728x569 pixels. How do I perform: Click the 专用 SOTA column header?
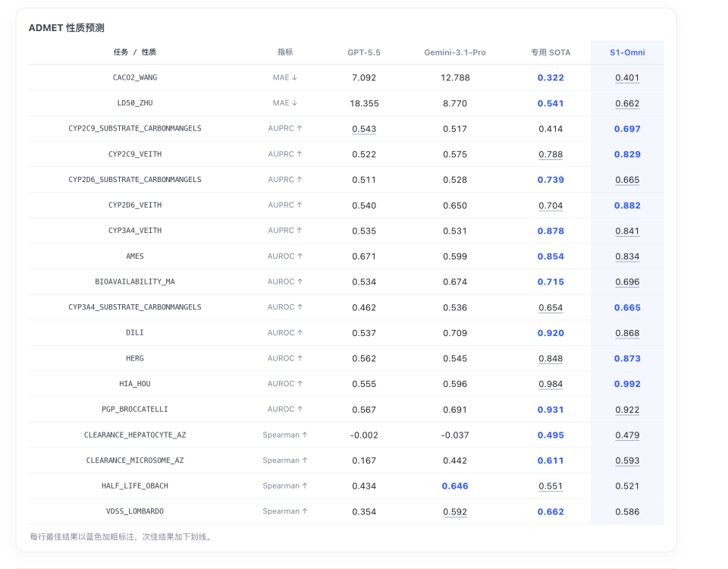pos(551,52)
